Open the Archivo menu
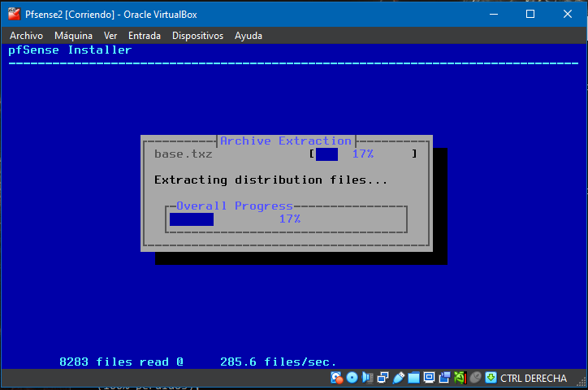588x390 pixels. coord(26,36)
